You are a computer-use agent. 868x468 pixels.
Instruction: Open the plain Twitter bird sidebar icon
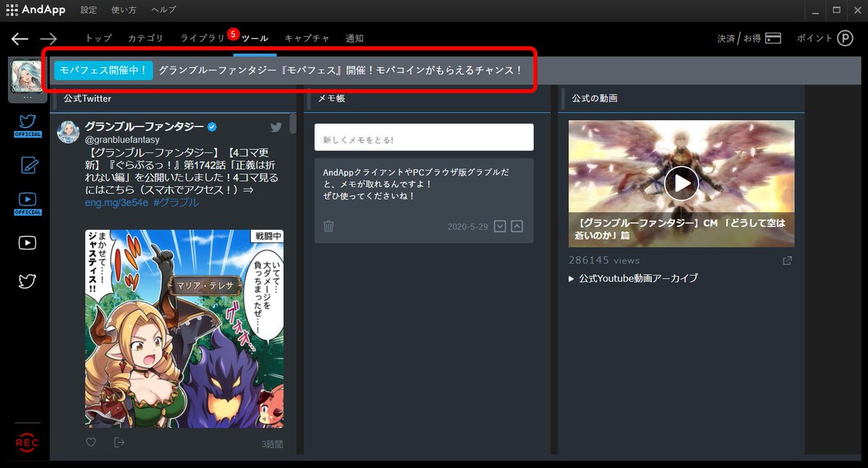click(x=27, y=281)
